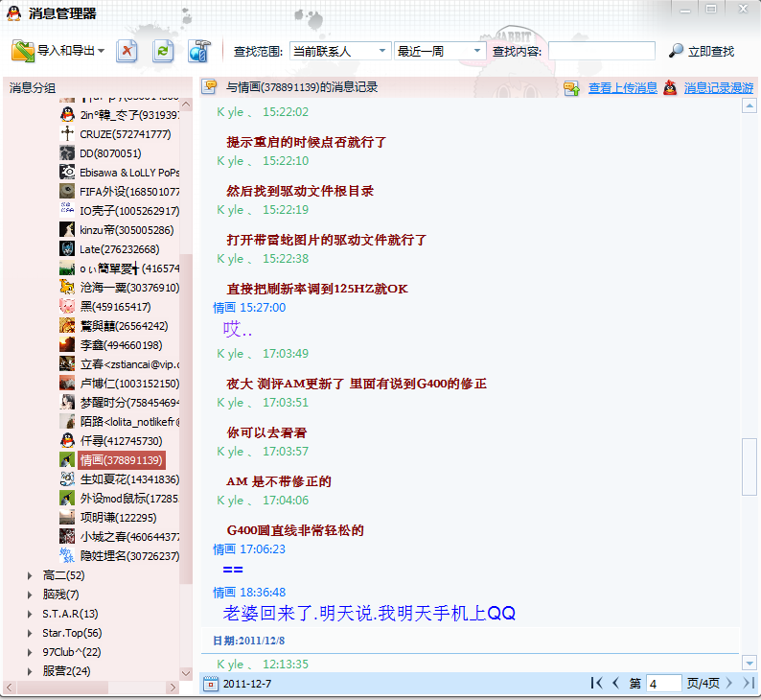This screenshot has height=700, width=761.
Task: Go to previous page of records
Action: (x=615, y=683)
